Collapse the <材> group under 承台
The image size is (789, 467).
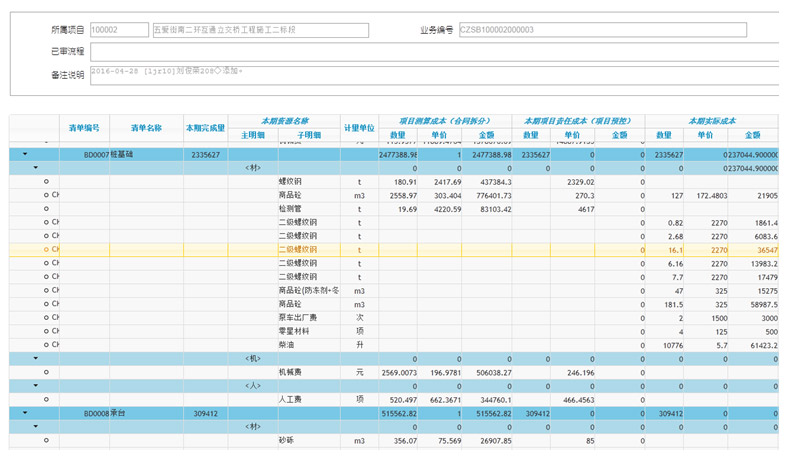tap(35, 426)
